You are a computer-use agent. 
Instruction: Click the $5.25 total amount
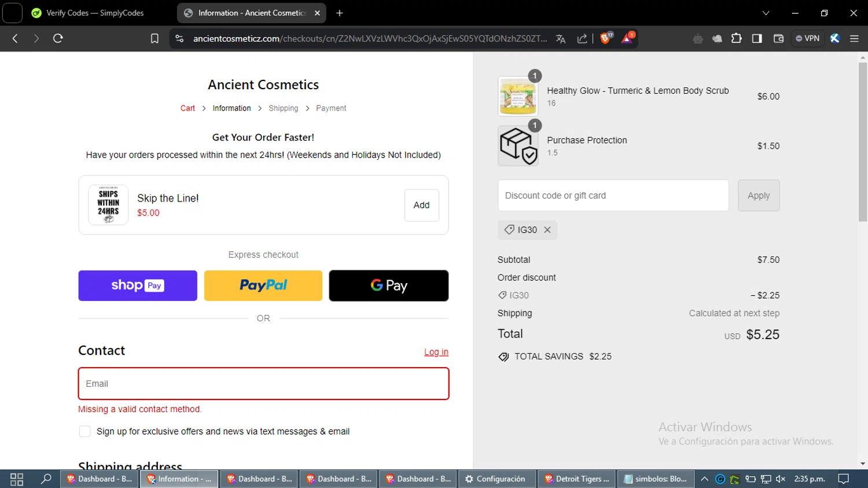point(763,335)
